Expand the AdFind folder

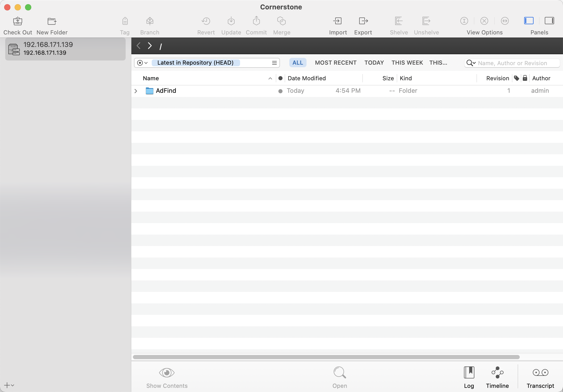click(136, 91)
